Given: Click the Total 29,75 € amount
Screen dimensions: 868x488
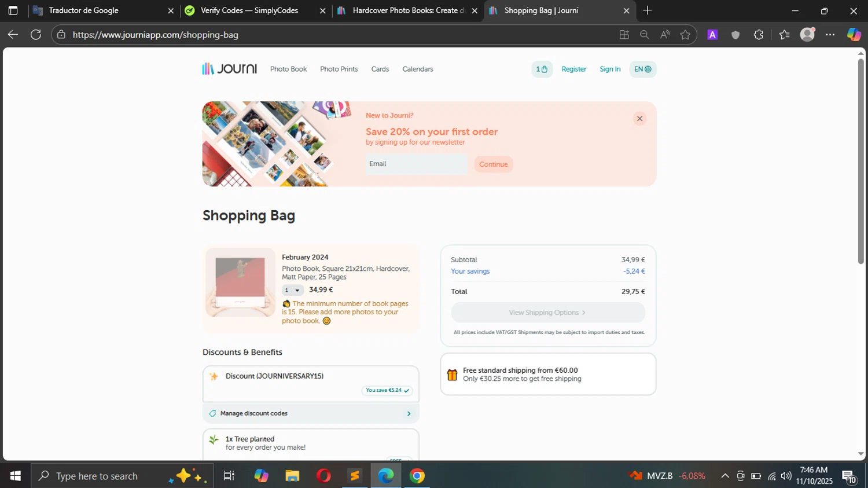Looking at the screenshot, I should (x=633, y=292).
